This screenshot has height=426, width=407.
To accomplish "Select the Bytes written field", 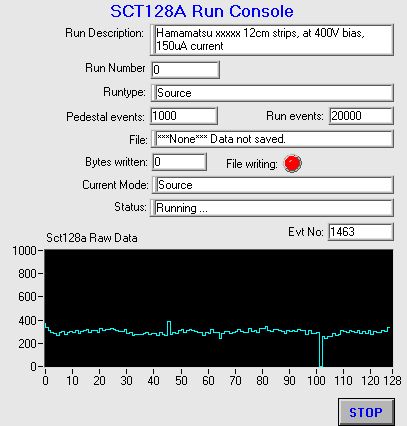I will [x=179, y=162].
